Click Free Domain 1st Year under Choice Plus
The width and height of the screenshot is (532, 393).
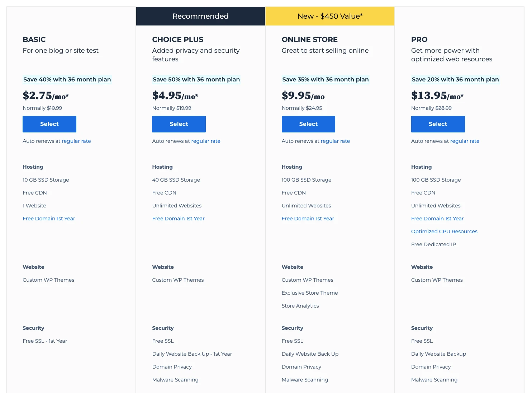pyautogui.click(x=178, y=219)
